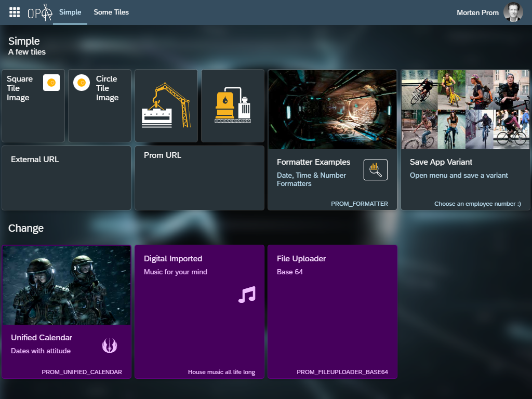
Task: Click the cyclists collage image thumbnail
Action: coord(465,110)
